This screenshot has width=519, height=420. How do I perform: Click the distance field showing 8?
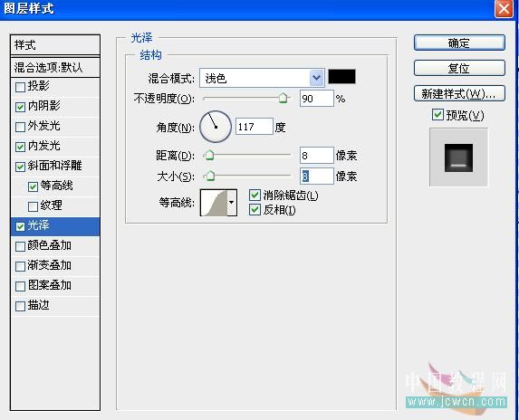pos(317,155)
